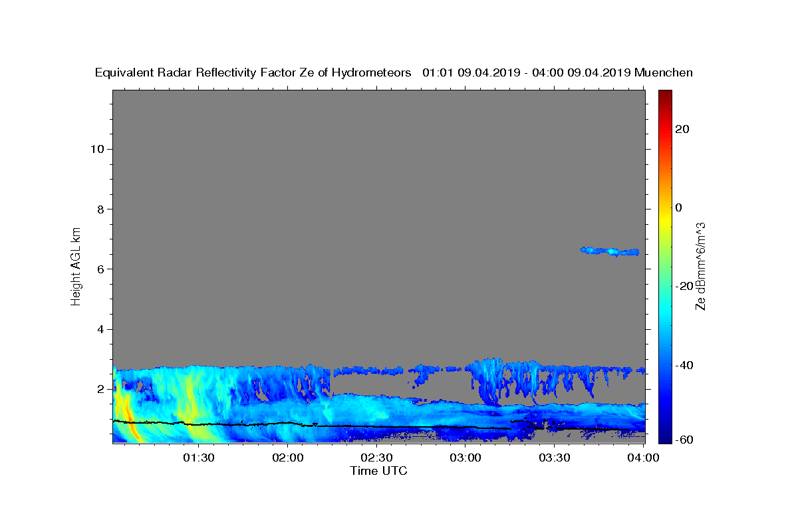Click the height tick label 10
The height and width of the screenshot is (532, 798).
pyautogui.click(x=96, y=149)
